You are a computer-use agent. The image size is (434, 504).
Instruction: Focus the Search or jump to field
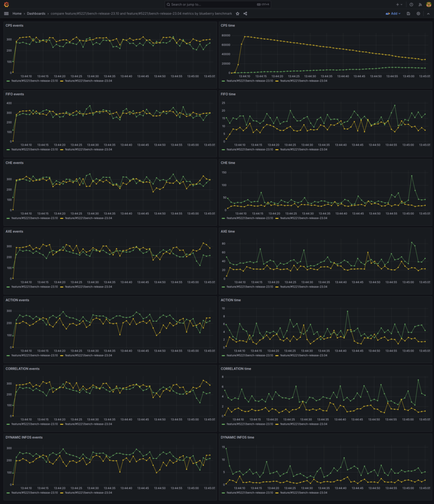217,4
